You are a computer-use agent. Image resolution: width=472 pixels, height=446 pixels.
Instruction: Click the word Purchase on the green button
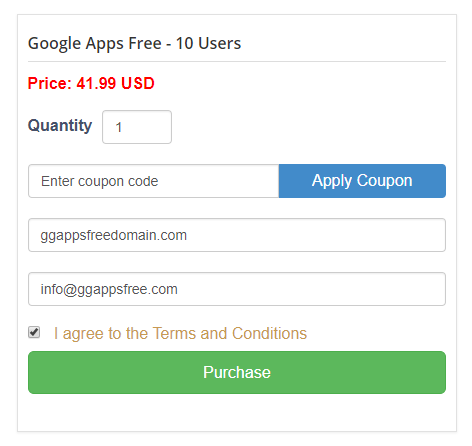[x=237, y=372]
